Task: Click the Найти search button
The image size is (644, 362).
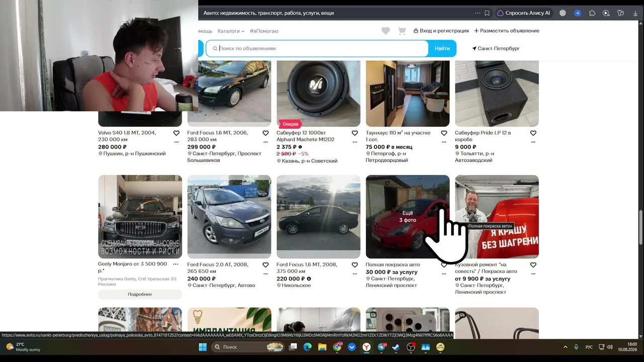Action: coord(442,48)
